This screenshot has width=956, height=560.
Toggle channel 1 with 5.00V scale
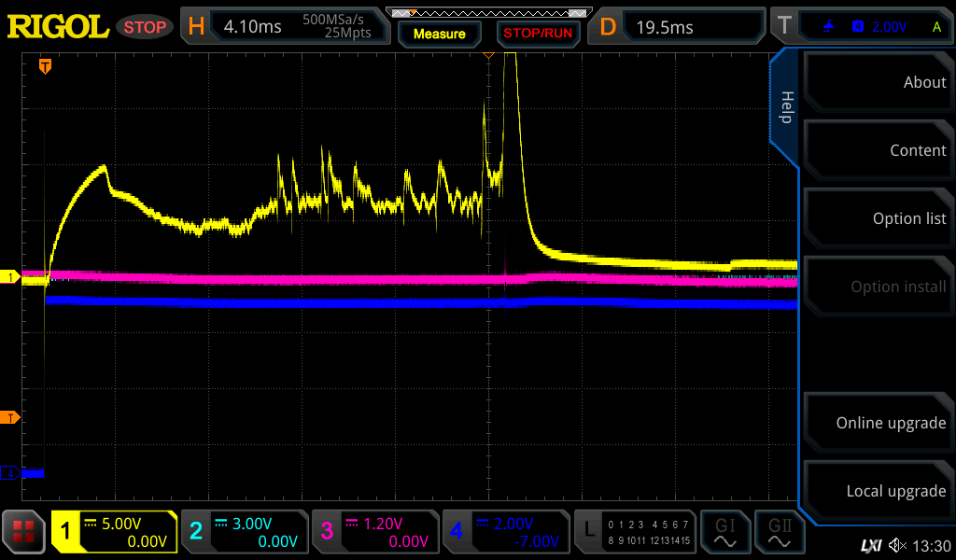coord(114,532)
